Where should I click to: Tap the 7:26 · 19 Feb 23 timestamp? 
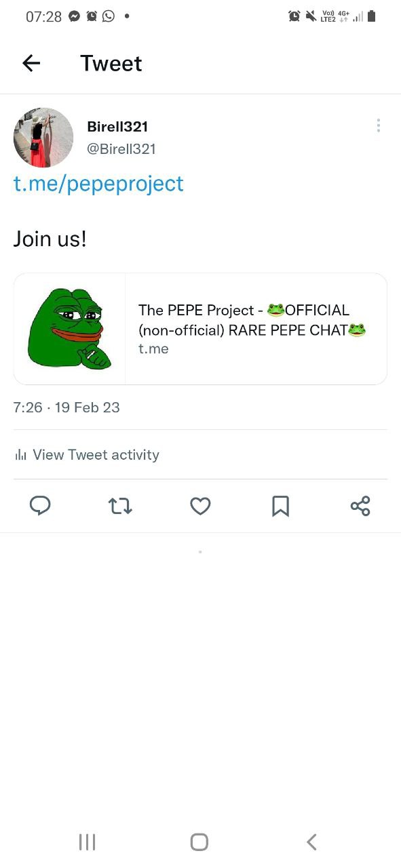[66, 408]
